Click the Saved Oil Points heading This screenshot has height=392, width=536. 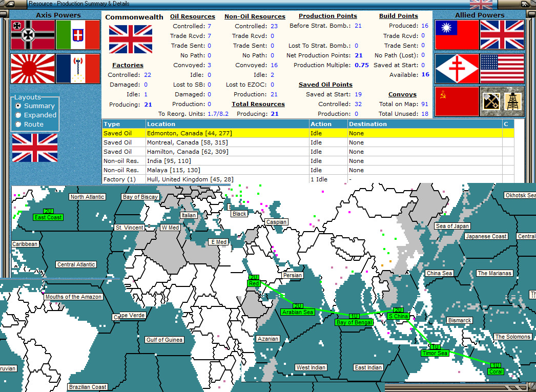pyautogui.click(x=325, y=85)
